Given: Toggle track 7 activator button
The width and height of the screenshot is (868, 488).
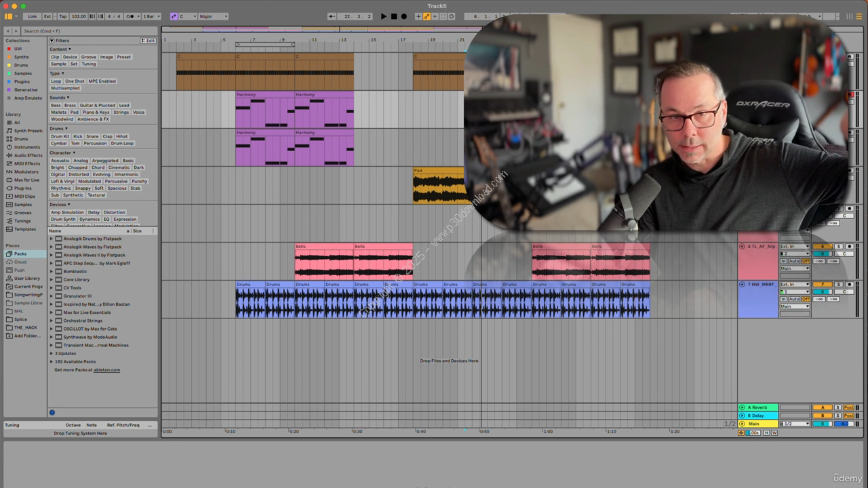Looking at the screenshot, I should pyautogui.click(x=823, y=284).
